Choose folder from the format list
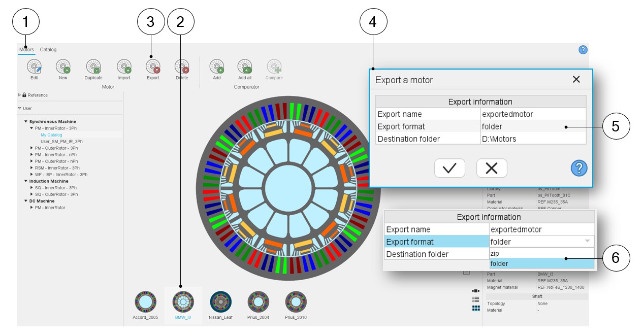Viewport: 644px width, 336px height. (x=542, y=263)
